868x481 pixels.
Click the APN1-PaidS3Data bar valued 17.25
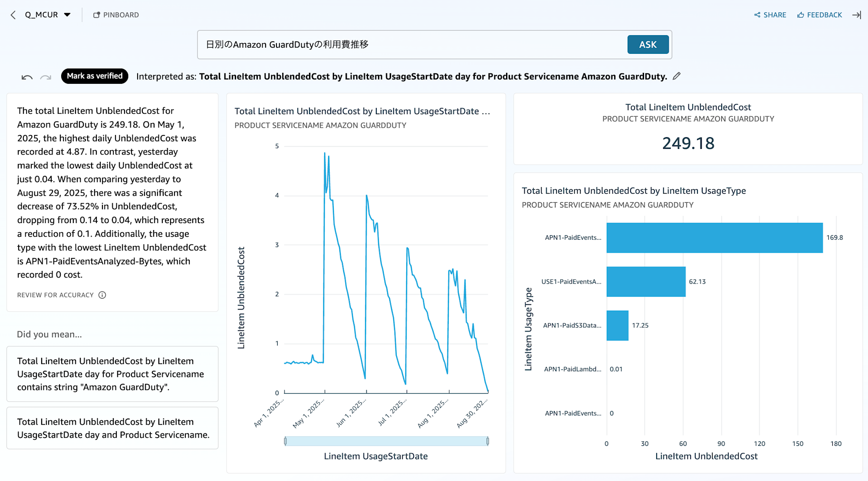pos(617,326)
